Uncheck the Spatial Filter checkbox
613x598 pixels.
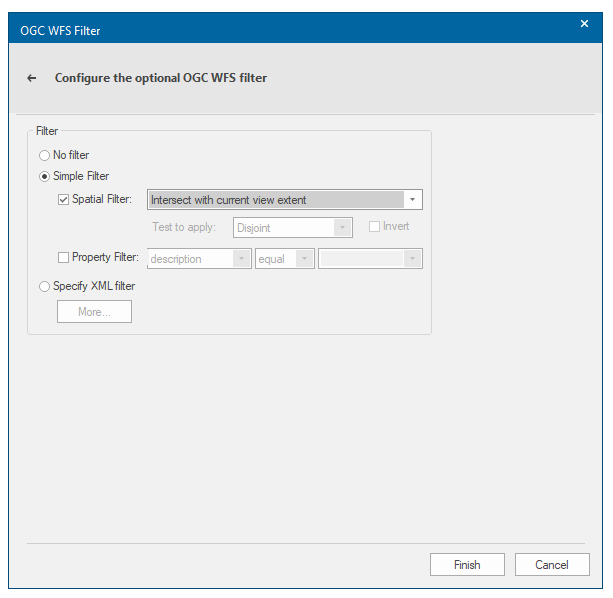64,200
